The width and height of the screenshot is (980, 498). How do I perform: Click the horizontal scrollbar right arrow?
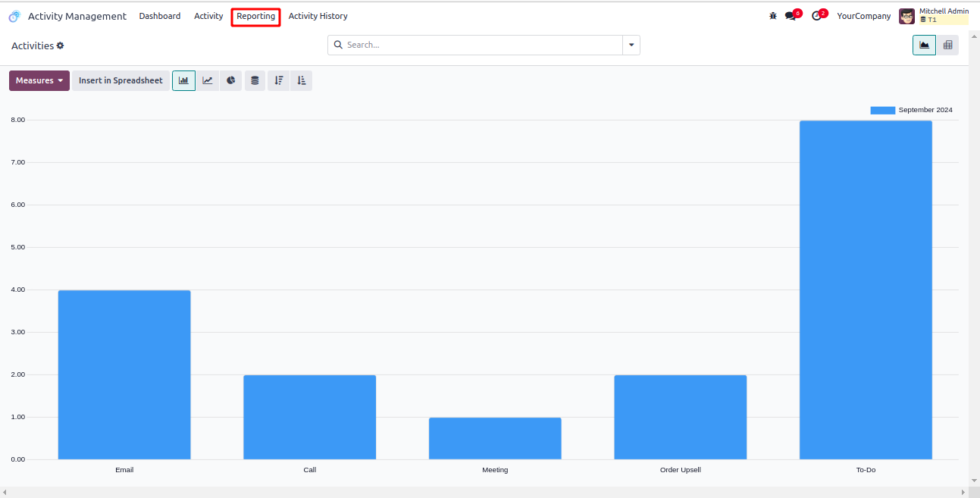coord(965,492)
